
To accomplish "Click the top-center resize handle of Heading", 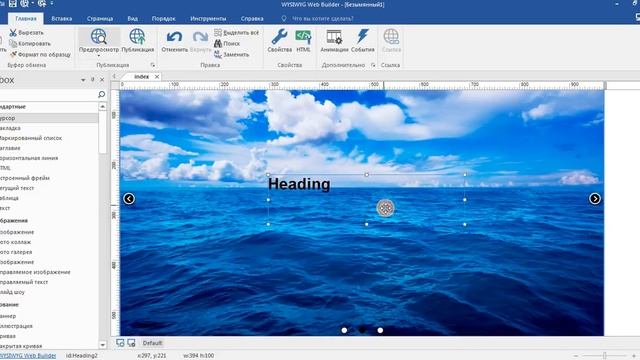I will 367,175.
